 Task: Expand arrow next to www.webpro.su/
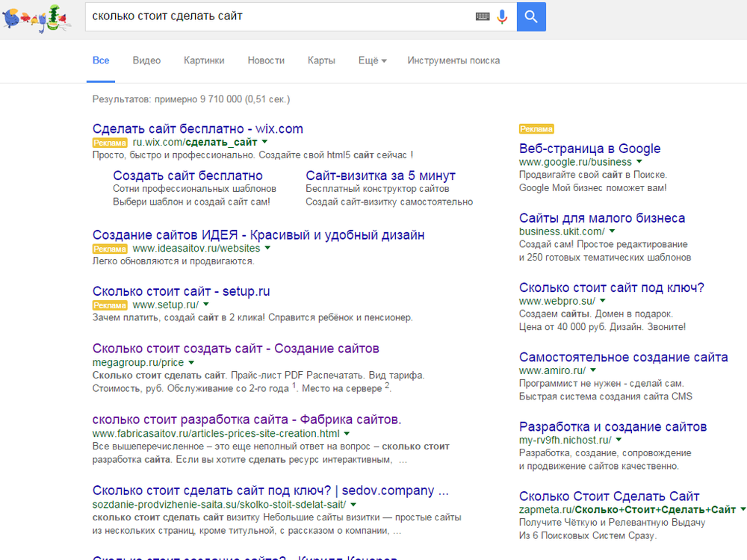coord(603,301)
